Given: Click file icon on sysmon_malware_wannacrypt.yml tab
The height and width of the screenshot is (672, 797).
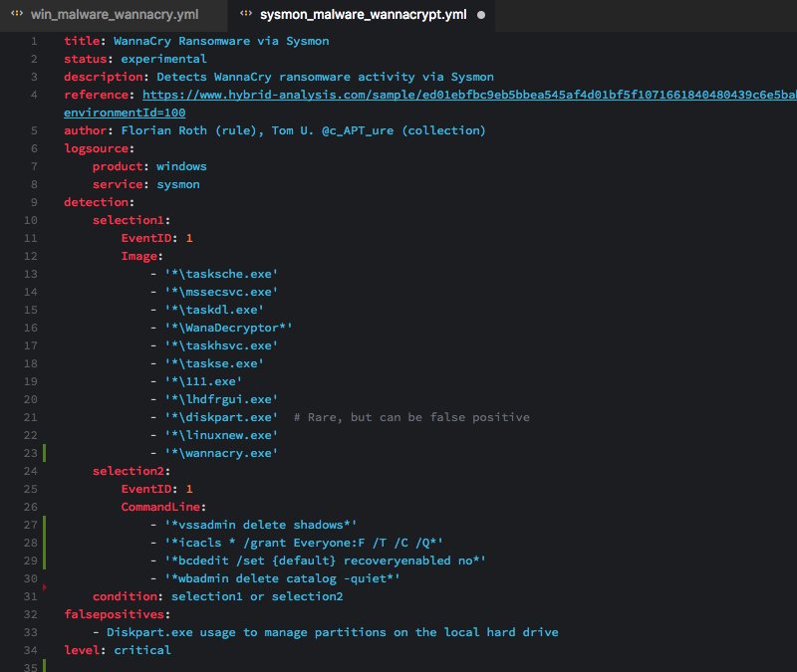Looking at the screenshot, I should tap(246, 14).
